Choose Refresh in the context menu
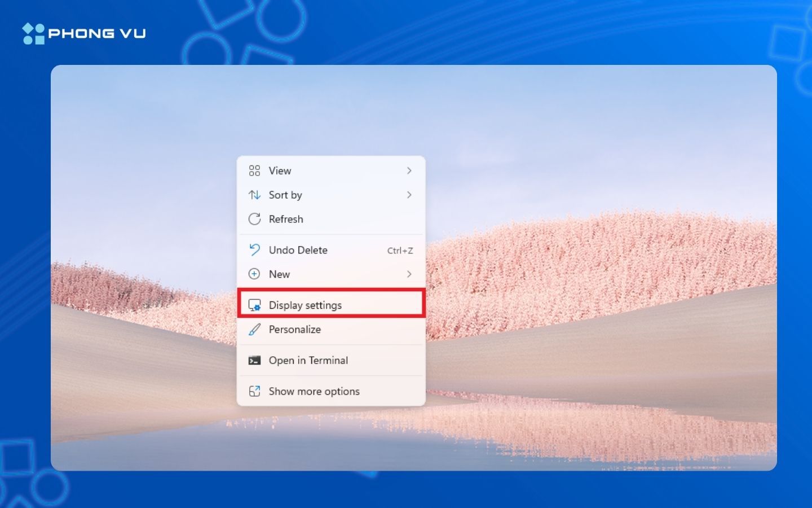Screen dimensions: 812x508 click(286, 219)
